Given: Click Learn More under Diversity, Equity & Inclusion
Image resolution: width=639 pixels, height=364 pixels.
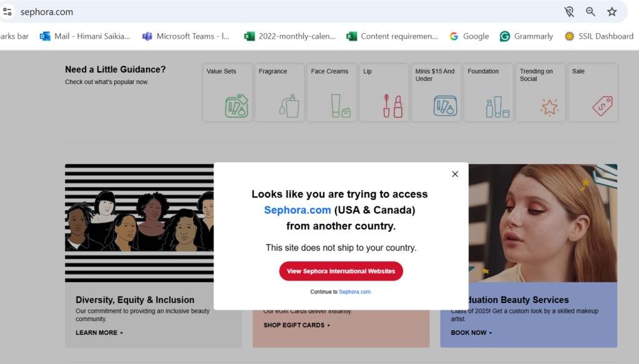Looking at the screenshot, I should [x=99, y=333].
